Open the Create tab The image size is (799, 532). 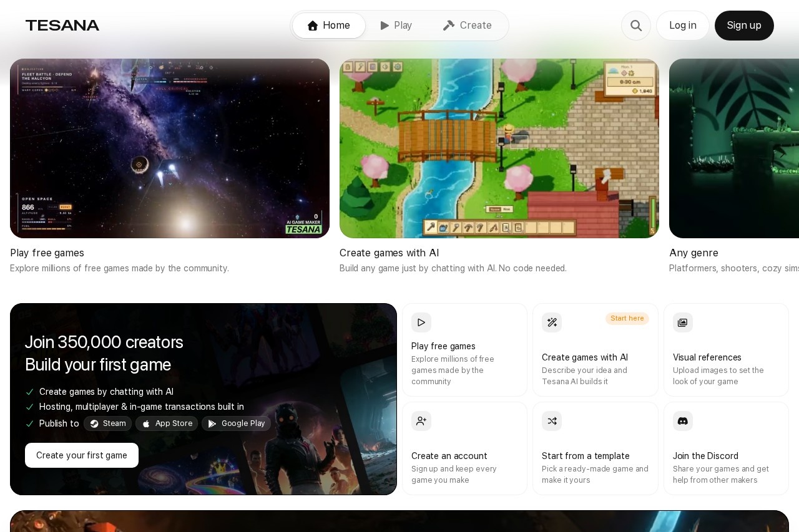(x=468, y=26)
